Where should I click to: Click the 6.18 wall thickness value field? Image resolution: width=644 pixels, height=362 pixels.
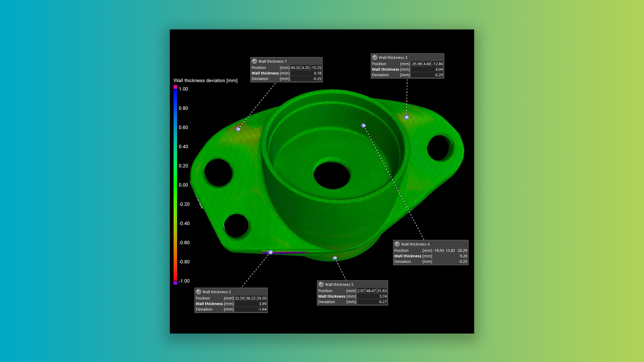click(317, 73)
